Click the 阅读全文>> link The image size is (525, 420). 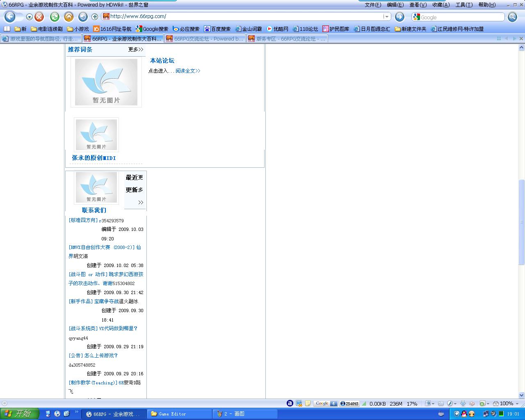[x=188, y=71]
